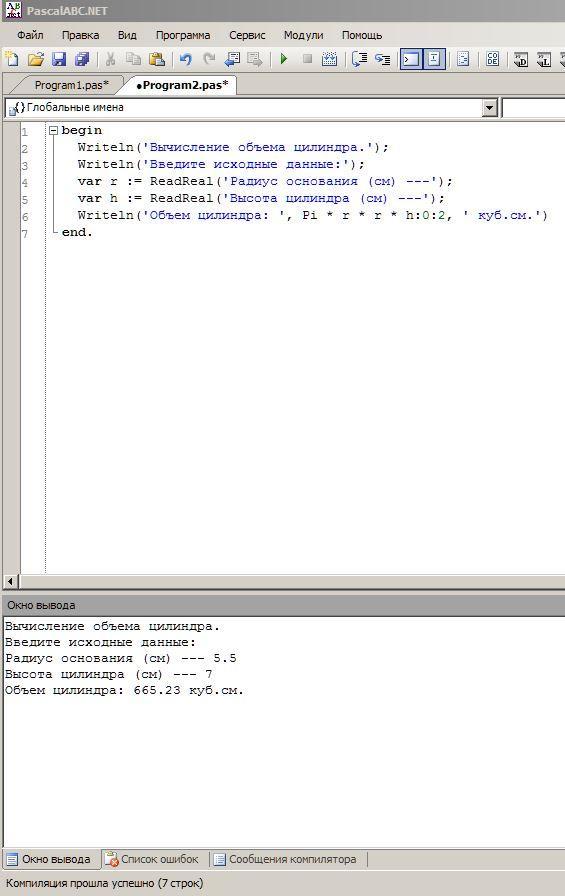Viewport: 565px width, 896px height.
Task: Save the current file with the floppy icon
Action: pos(59,59)
